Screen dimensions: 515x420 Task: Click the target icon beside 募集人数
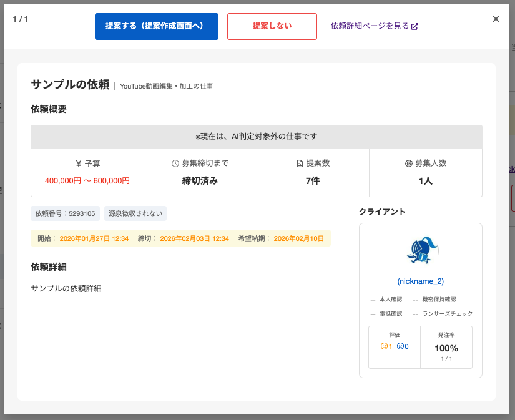coord(409,164)
